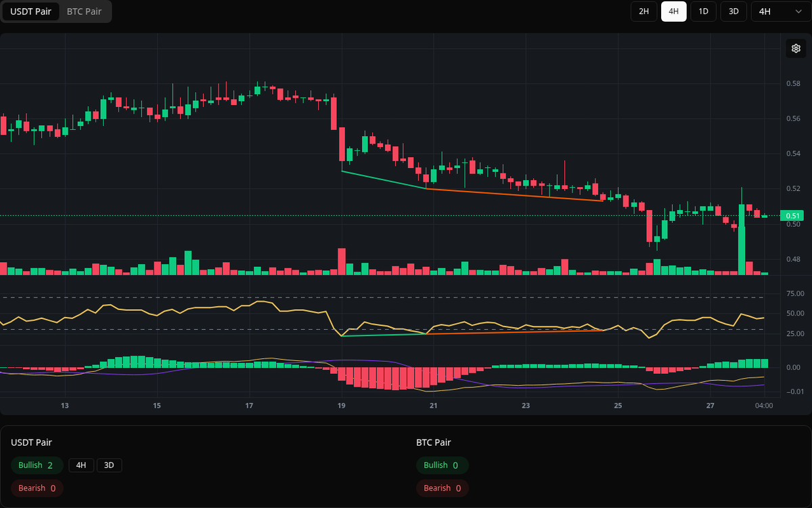Open chart settings via the gear icon
Image resolution: width=812 pixels, height=508 pixels.
pos(796,48)
